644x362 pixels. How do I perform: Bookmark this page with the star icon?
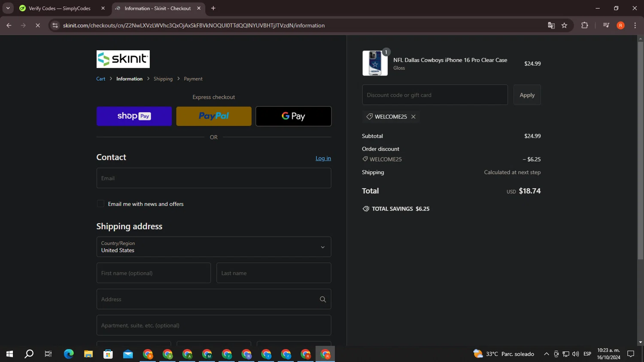564,25
